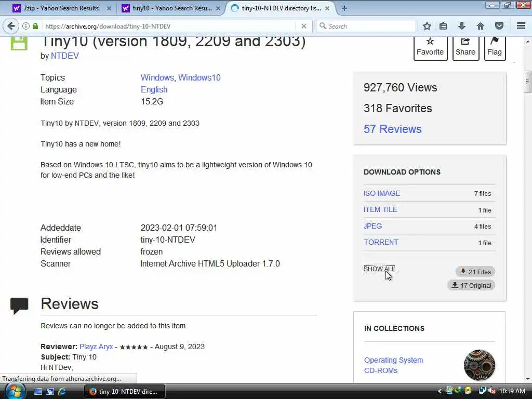This screenshot has height=399, width=532.
Task: Close the tiny10 Yahoo Search tab
Action: pyautogui.click(x=218, y=8)
